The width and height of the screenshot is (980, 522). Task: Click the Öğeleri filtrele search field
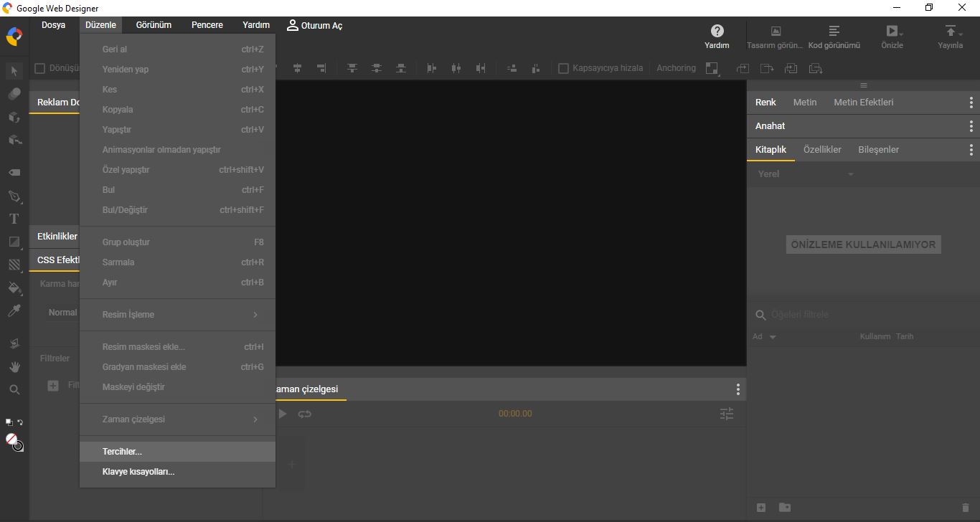tap(863, 315)
